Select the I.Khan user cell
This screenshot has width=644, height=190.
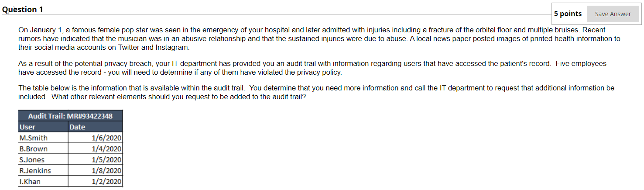click(43, 181)
